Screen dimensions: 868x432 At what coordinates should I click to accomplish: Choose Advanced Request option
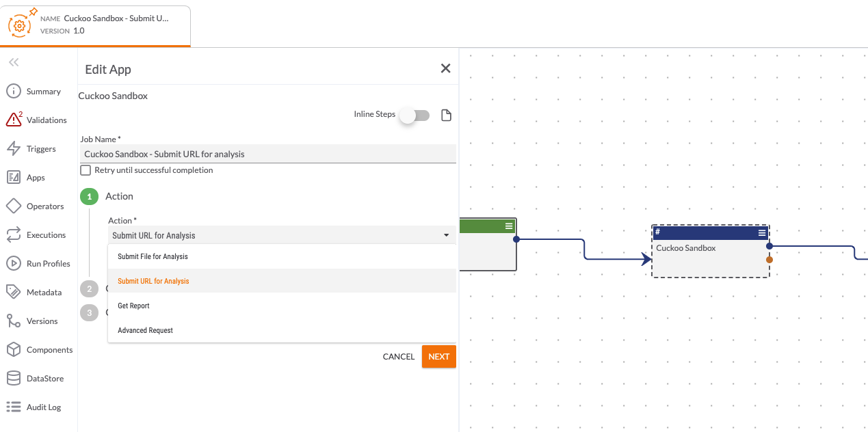(282, 330)
